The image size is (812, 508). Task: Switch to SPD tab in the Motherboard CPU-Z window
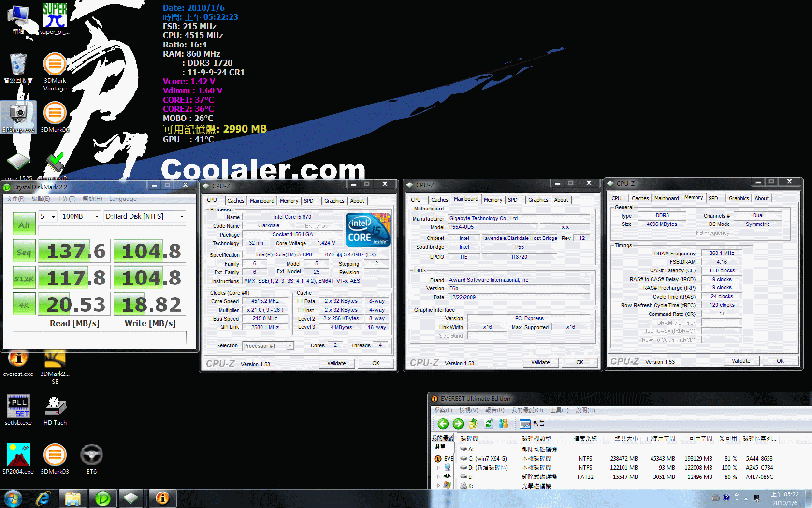pos(513,200)
